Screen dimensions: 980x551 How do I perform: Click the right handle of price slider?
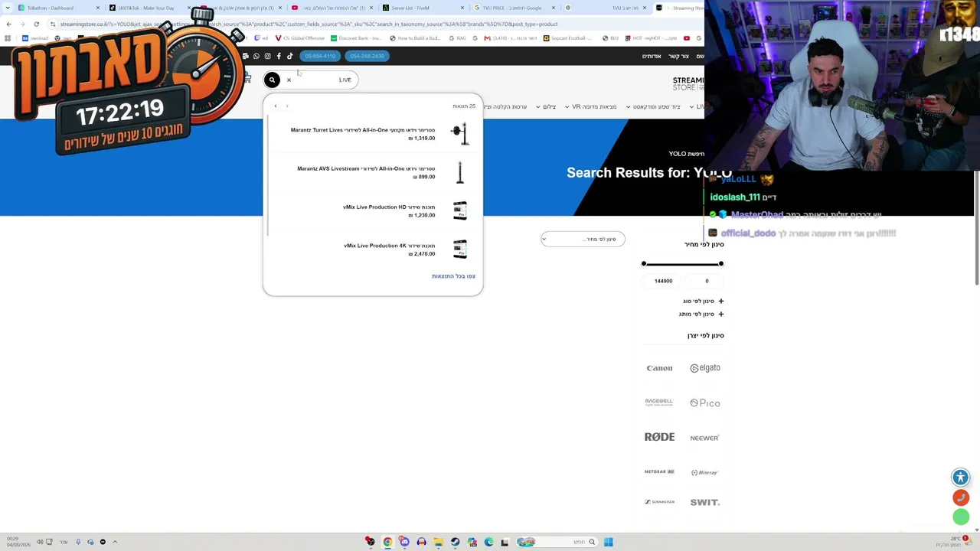[x=720, y=264]
